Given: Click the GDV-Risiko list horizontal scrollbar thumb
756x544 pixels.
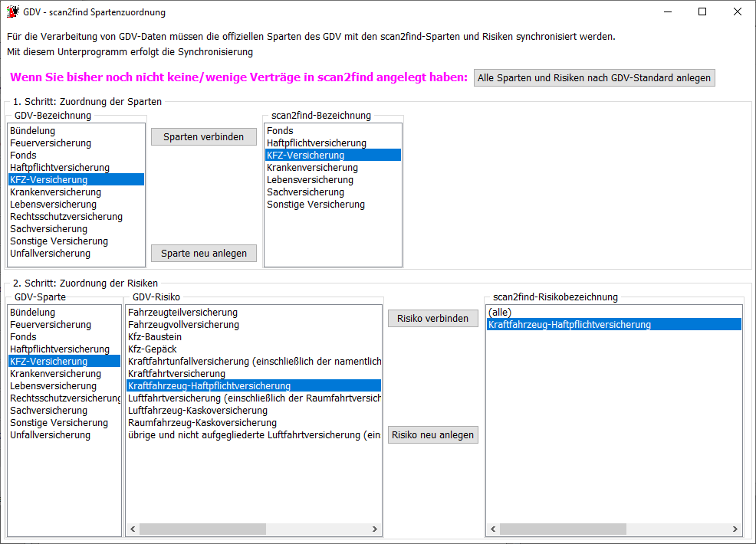Looking at the screenshot, I should pos(202,529).
